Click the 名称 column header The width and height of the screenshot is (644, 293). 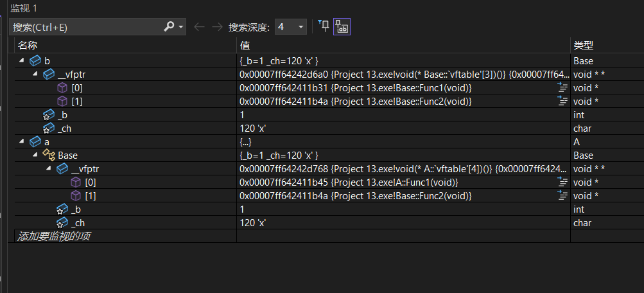(x=125, y=45)
